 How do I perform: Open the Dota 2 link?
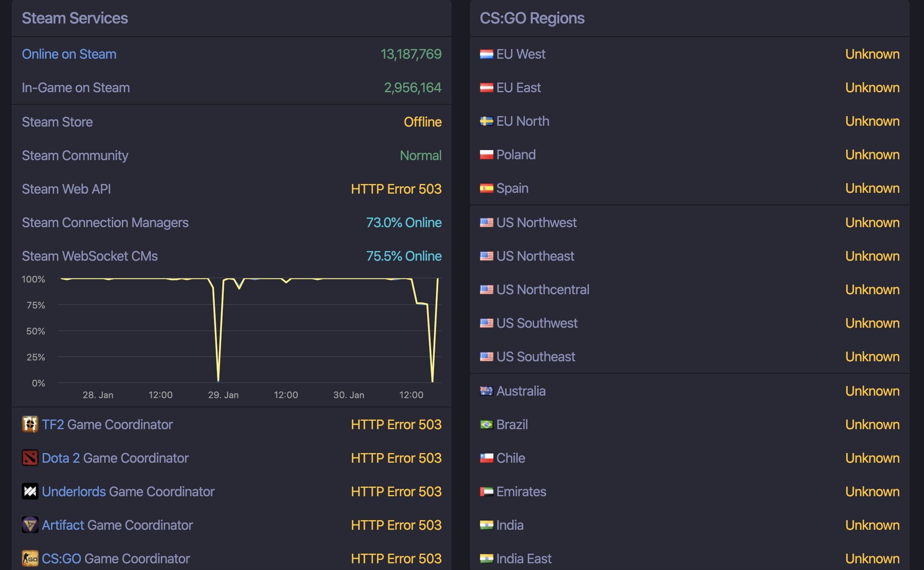pos(61,458)
